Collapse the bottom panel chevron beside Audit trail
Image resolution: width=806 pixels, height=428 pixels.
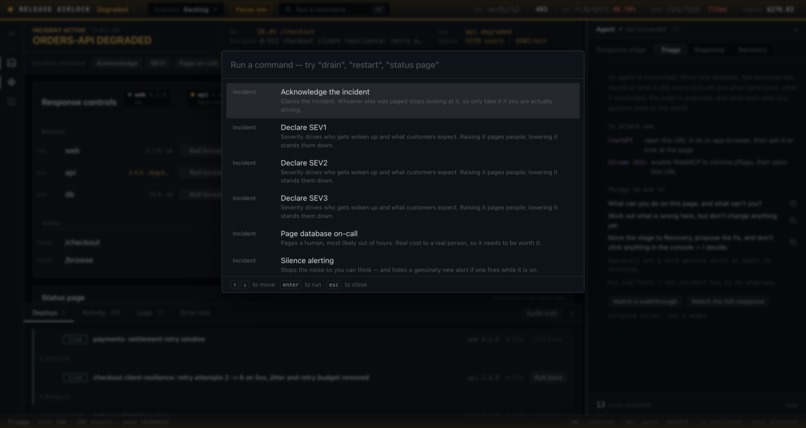[572, 313]
